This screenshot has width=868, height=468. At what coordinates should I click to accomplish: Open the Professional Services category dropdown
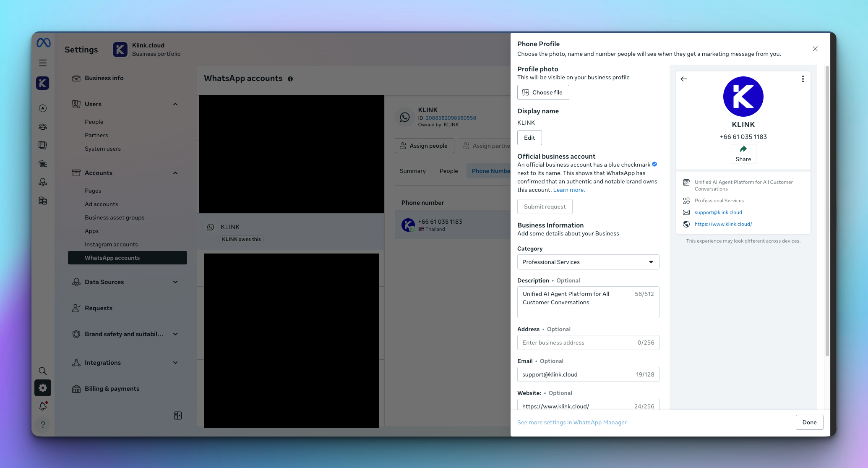588,262
